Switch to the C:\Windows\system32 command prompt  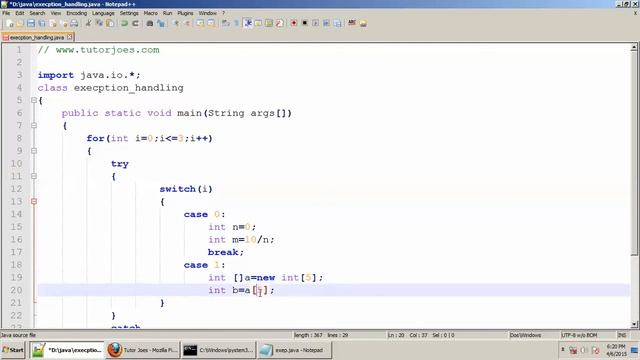tap(218, 350)
